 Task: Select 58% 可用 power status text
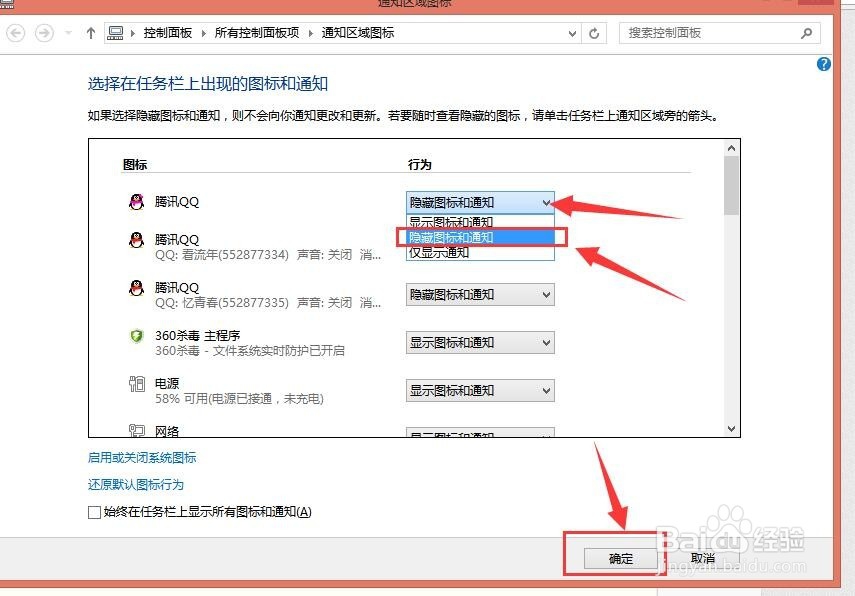tap(239, 399)
